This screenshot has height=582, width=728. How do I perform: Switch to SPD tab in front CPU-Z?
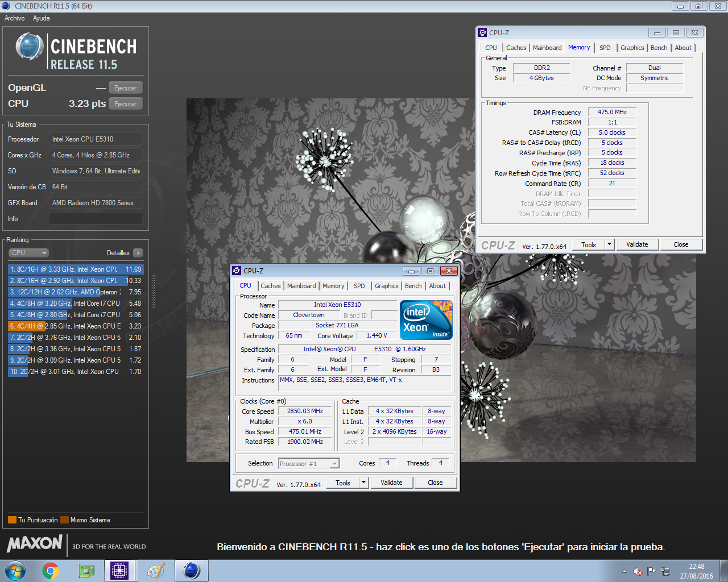[x=359, y=286]
